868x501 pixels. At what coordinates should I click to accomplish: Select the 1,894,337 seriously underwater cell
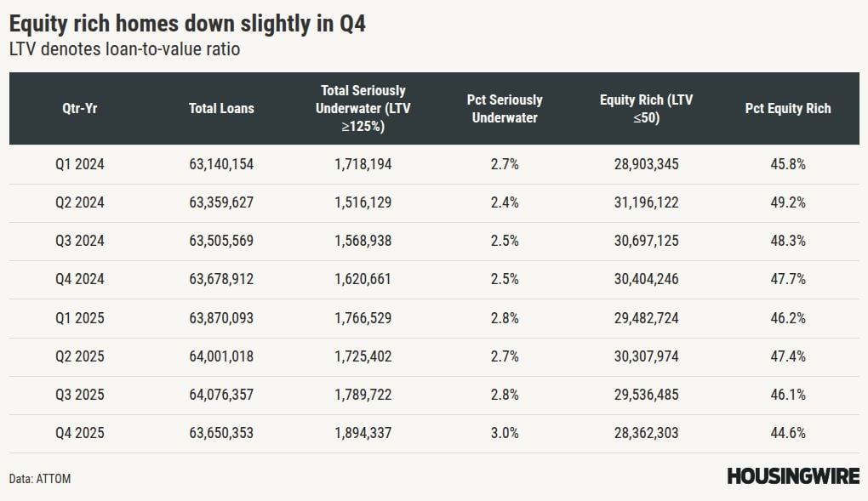coord(363,433)
